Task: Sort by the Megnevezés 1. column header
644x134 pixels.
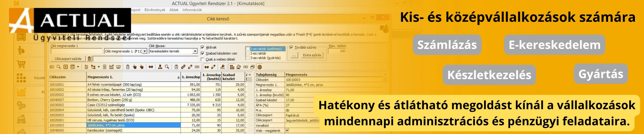Action: click(133, 77)
